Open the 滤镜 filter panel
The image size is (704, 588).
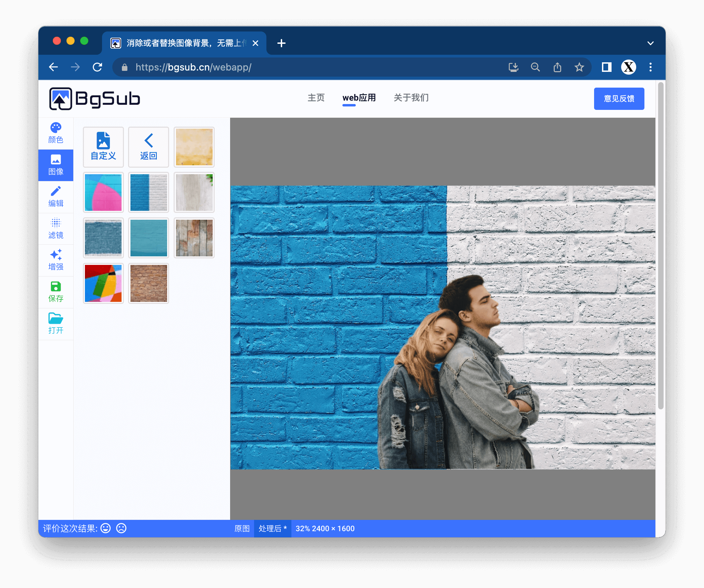pos(55,228)
